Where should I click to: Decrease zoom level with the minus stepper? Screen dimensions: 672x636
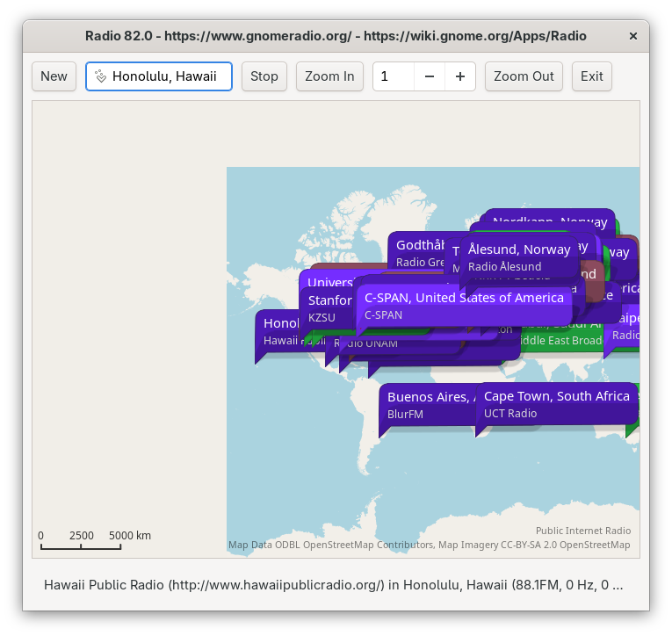click(430, 76)
